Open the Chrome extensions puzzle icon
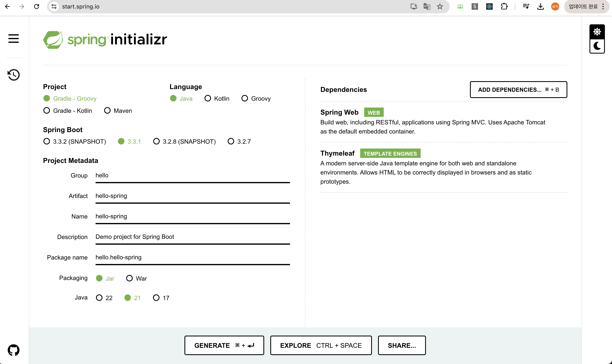Viewport: 612px width, 364px height. pos(504,7)
